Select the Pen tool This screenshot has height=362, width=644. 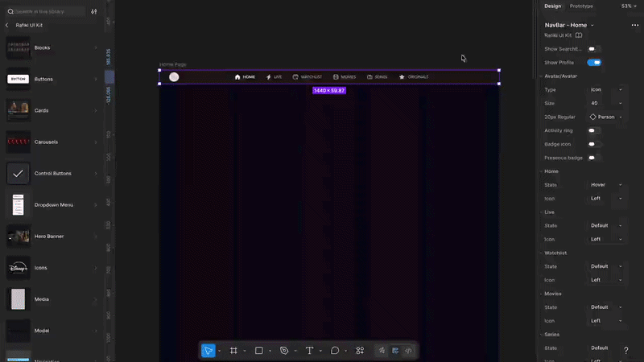click(x=284, y=351)
